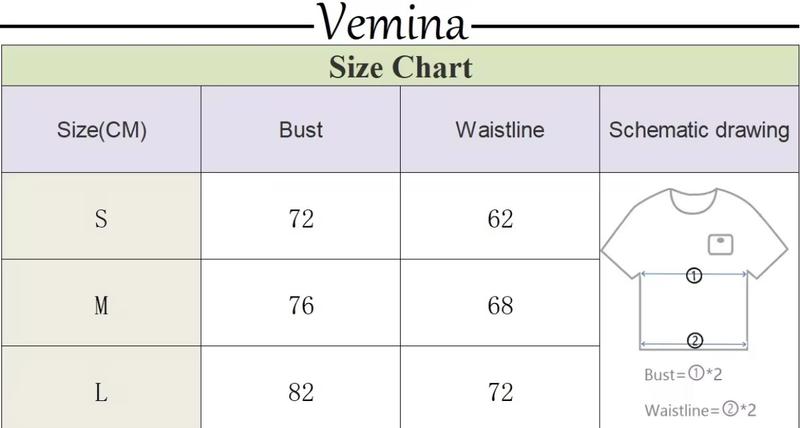Select the Waistline=②*2 formula text
The width and height of the screenshot is (800, 428).
click(x=701, y=410)
